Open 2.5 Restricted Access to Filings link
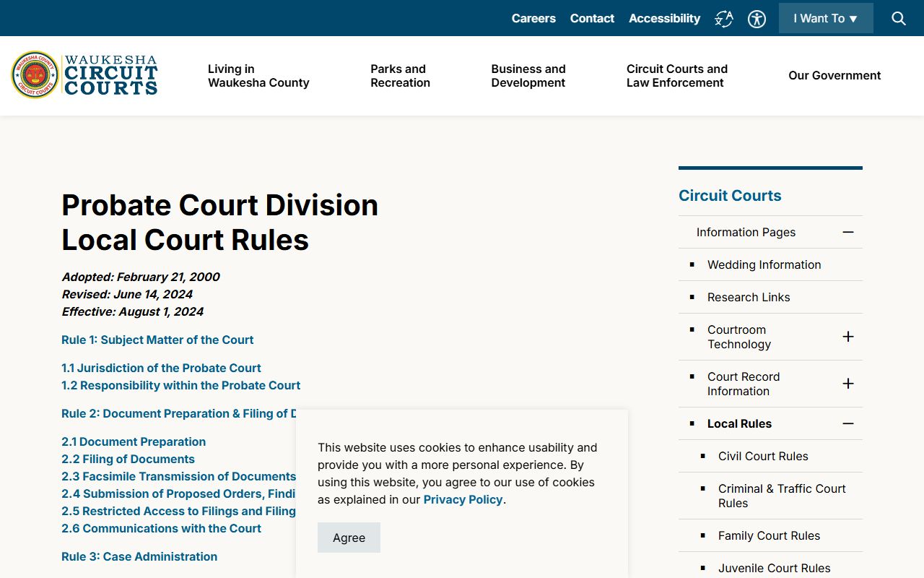The image size is (924, 578). 178,511
